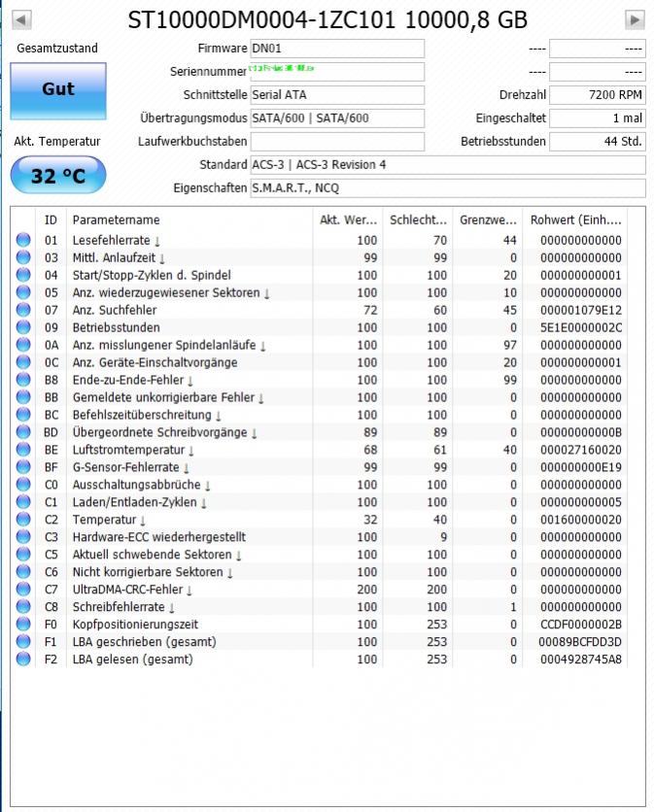Click the empty Laufwerkbuchstaben field
The width and height of the screenshot is (654, 812).
pyautogui.click(x=337, y=142)
